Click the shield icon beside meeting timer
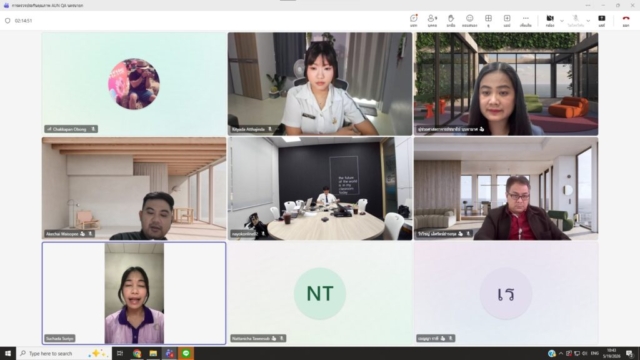The image size is (640, 360). pyautogui.click(x=7, y=21)
